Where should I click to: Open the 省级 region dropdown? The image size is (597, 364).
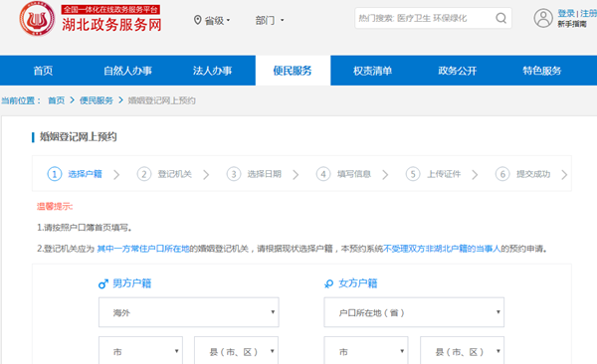click(x=213, y=20)
